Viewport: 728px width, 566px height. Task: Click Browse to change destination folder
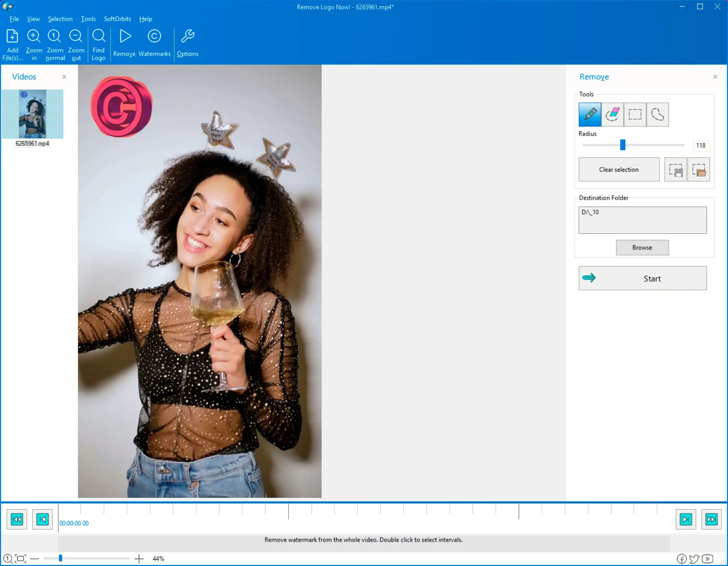pyautogui.click(x=642, y=247)
